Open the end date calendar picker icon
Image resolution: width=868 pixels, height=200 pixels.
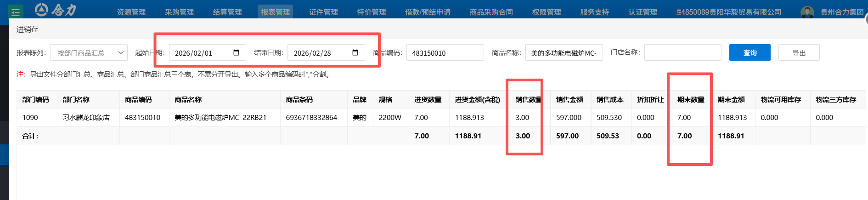355,53
